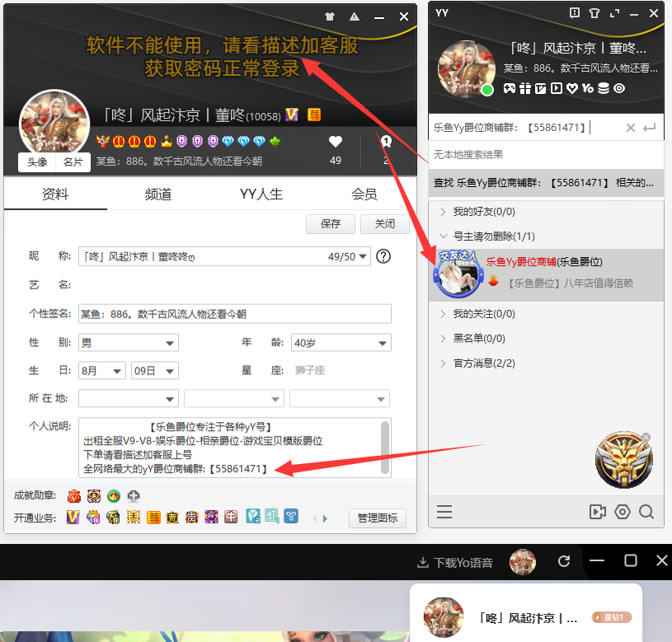Click the refresh icon beside 下载Yo语音
The image size is (672, 642).
tap(564, 561)
